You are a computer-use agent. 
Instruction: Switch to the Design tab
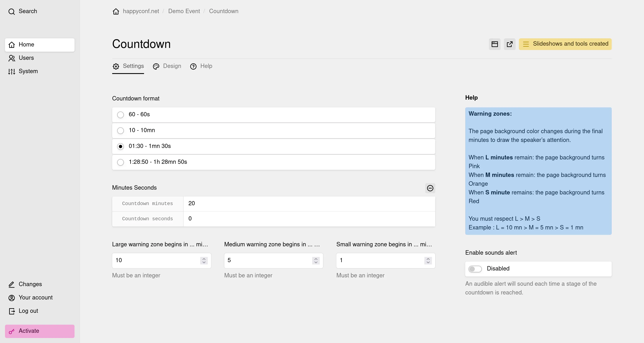(x=167, y=66)
